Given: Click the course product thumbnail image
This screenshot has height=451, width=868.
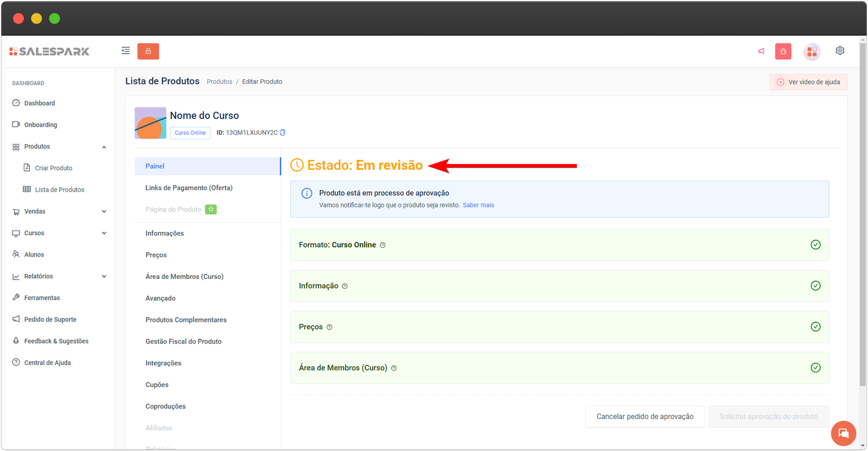Looking at the screenshot, I should (x=150, y=123).
